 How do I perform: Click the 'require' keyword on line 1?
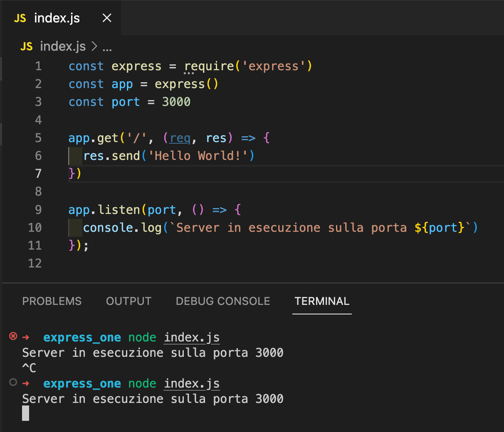pyautogui.click(x=209, y=66)
